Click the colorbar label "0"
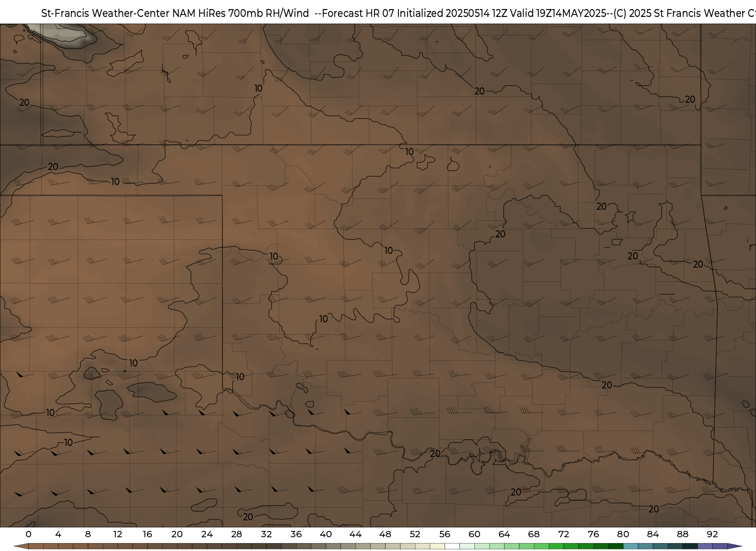Screen dimensions: 756x551 coord(28,534)
